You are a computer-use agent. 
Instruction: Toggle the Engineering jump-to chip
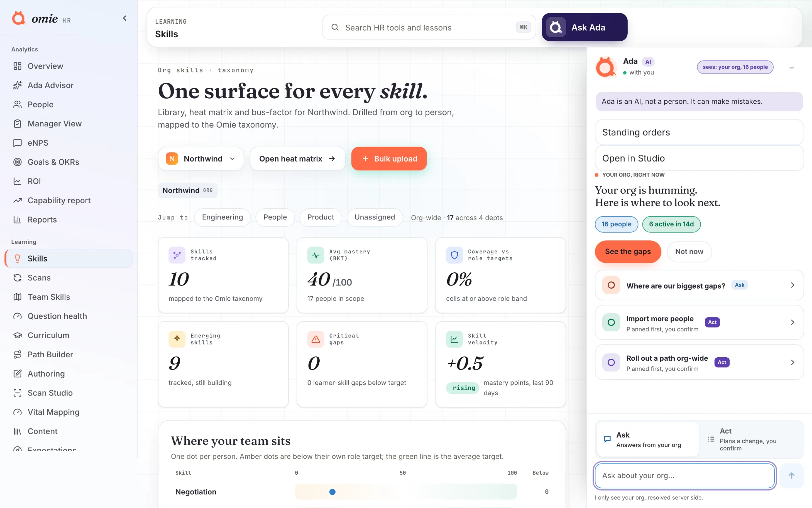(x=222, y=217)
